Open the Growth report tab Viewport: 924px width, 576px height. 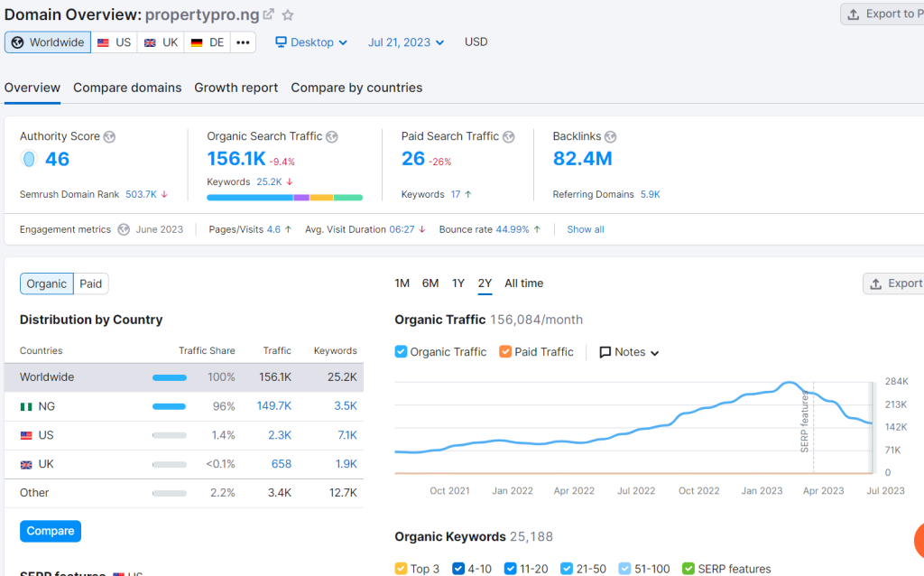pos(236,88)
